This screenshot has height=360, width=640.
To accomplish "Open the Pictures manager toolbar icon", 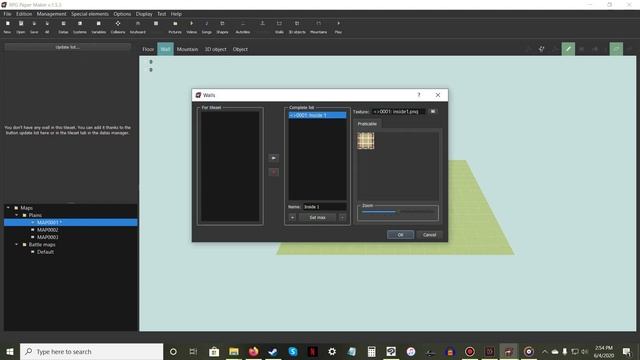I will click(175, 27).
